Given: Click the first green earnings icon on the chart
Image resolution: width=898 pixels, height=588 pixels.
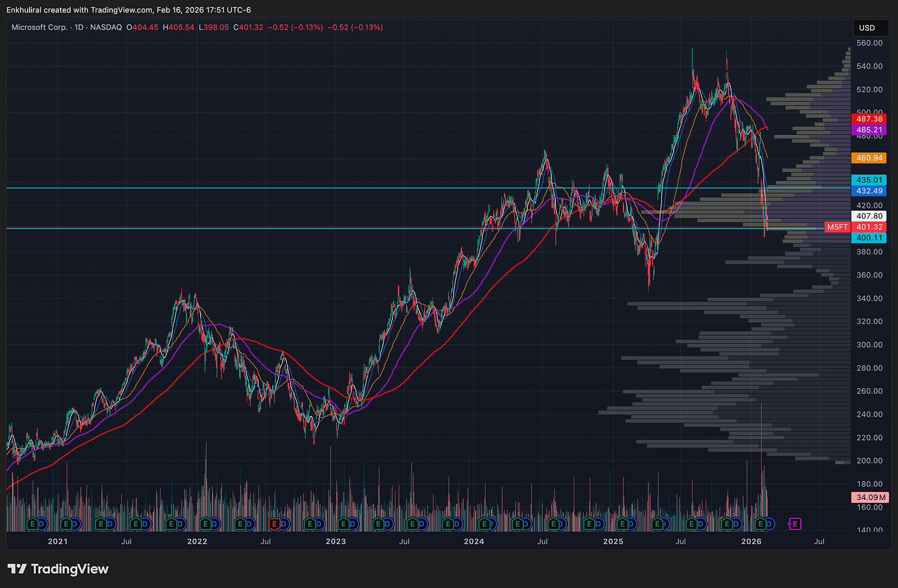Looking at the screenshot, I should 32,524.
